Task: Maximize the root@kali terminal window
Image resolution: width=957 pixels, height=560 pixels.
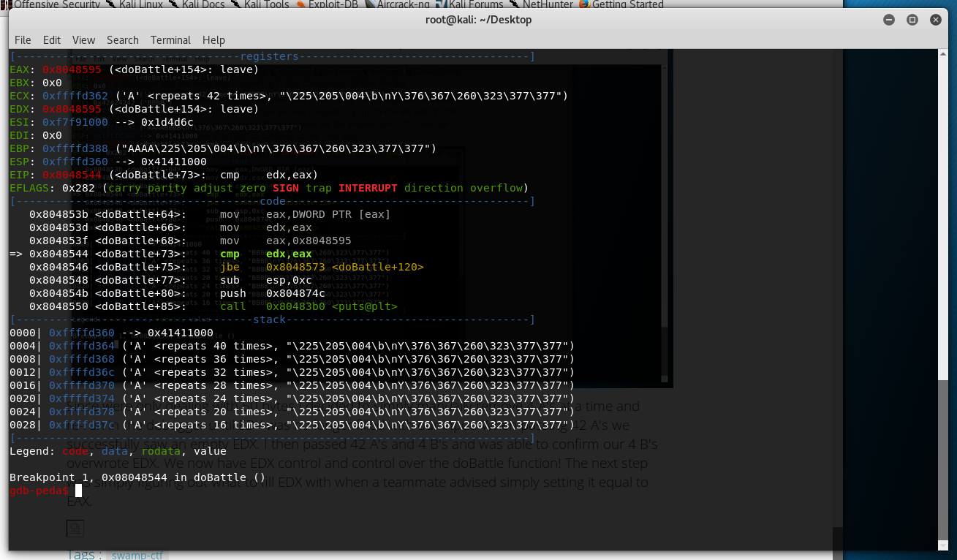Action: [x=912, y=20]
